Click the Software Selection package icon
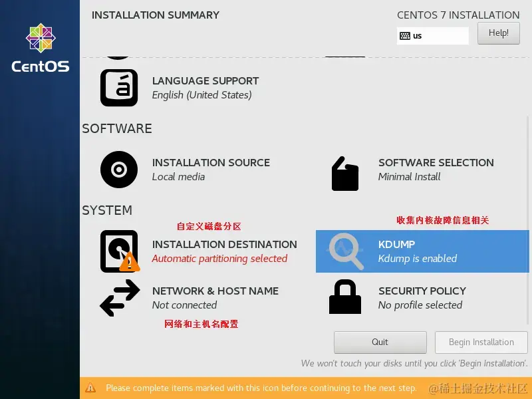 (345, 174)
